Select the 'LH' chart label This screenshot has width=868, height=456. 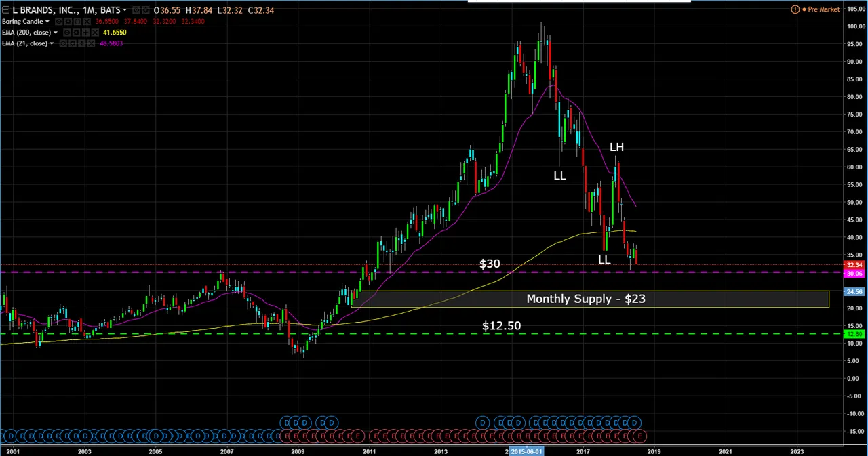point(616,147)
